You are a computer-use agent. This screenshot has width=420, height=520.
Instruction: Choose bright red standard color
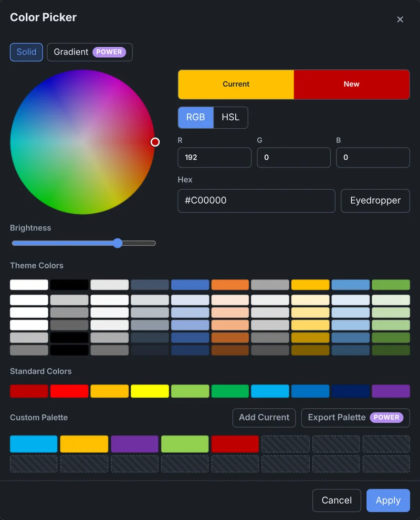tap(69, 391)
